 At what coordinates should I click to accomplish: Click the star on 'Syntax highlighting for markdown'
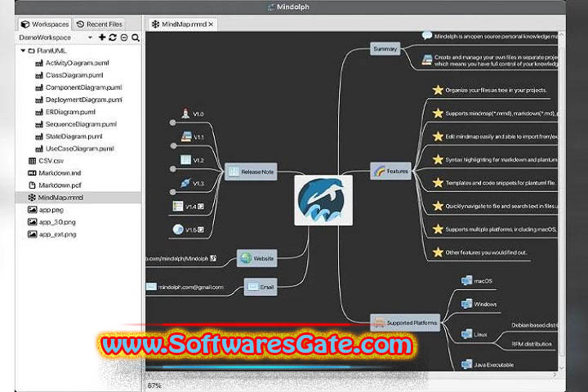point(438,159)
